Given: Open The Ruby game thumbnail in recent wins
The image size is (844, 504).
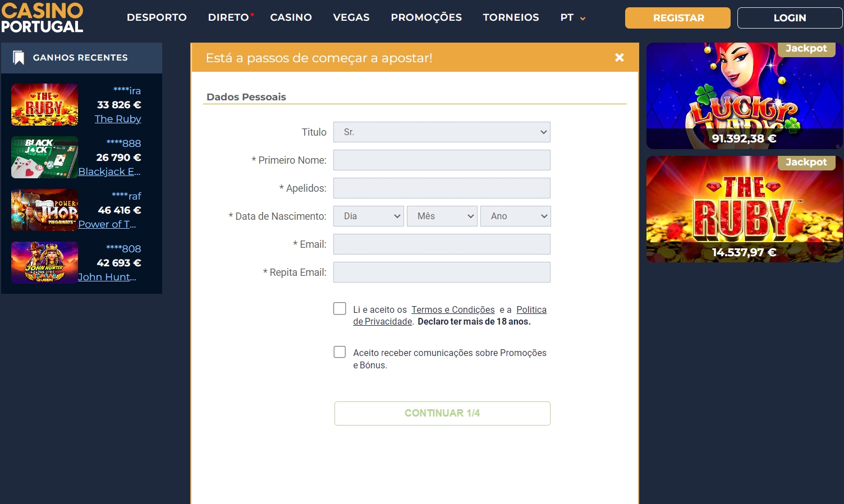Looking at the screenshot, I should [44, 104].
